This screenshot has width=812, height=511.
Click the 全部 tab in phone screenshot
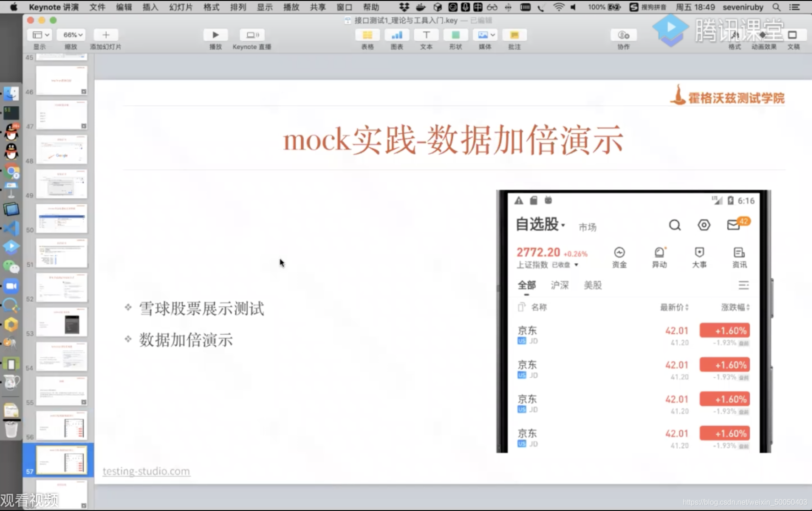527,285
